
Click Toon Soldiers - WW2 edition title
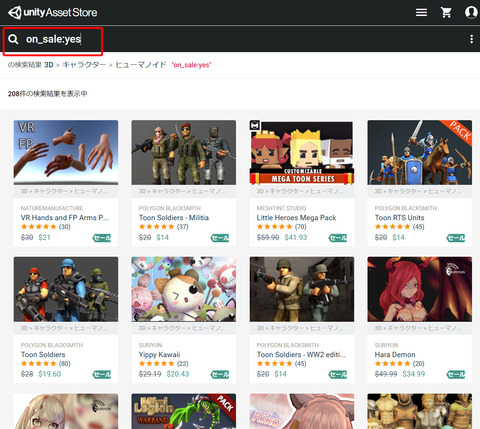[301, 354]
